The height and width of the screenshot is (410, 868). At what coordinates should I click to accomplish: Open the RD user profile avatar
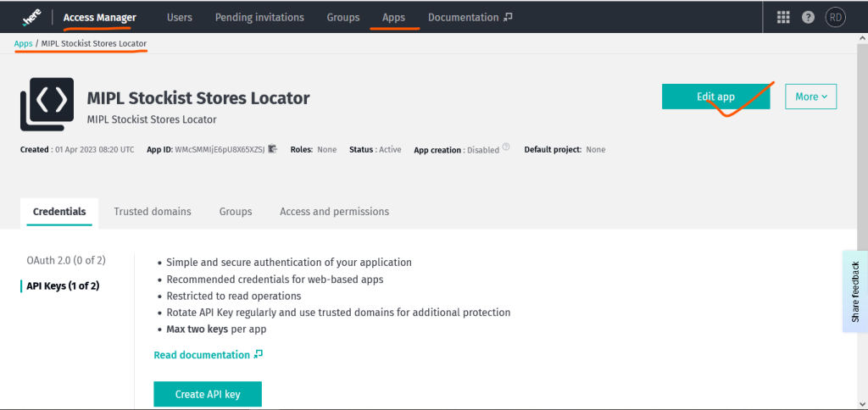[x=835, y=17]
